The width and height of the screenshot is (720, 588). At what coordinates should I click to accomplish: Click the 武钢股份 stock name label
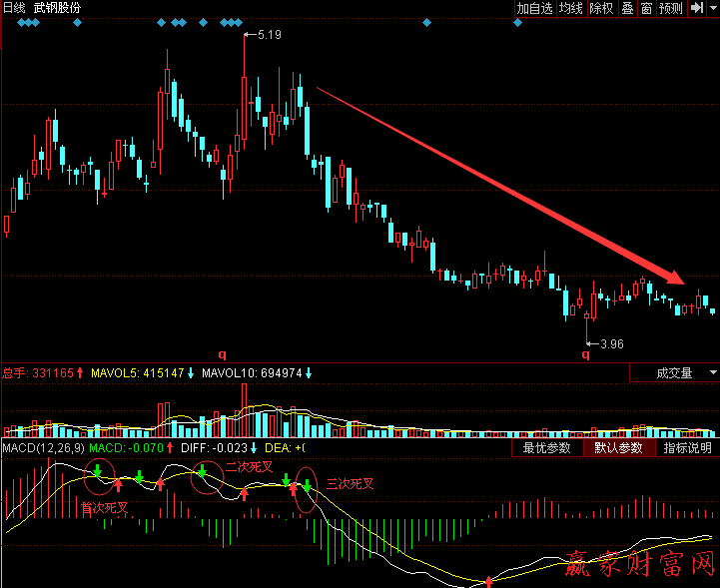click(57, 8)
